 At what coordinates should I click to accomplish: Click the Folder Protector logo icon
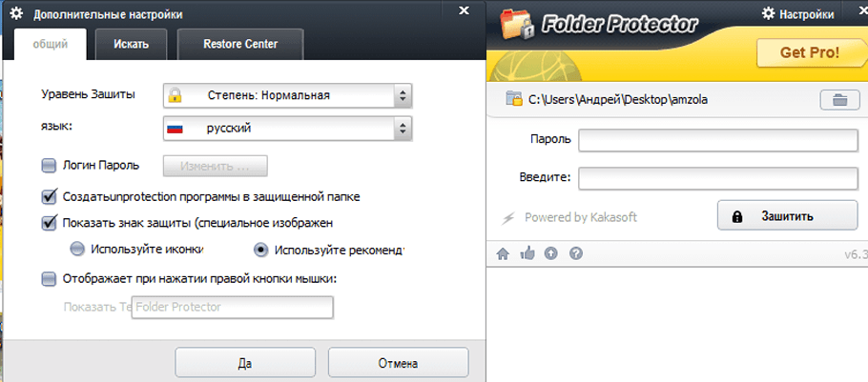click(x=518, y=26)
